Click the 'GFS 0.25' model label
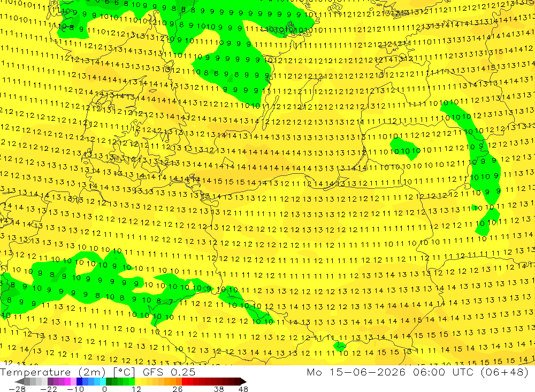Image resolution: width=535 pixels, height=392 pixels. click(169, 372)
